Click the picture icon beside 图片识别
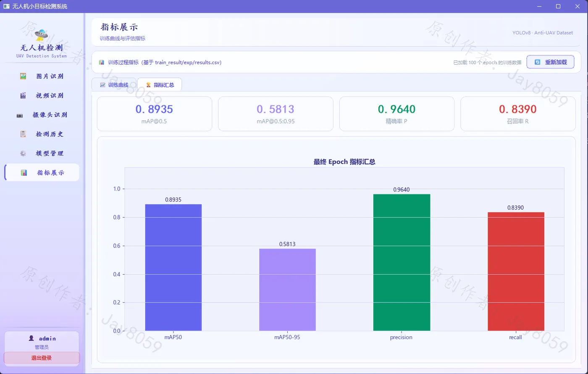Screen dimensions: 588x374 point(23,76)
